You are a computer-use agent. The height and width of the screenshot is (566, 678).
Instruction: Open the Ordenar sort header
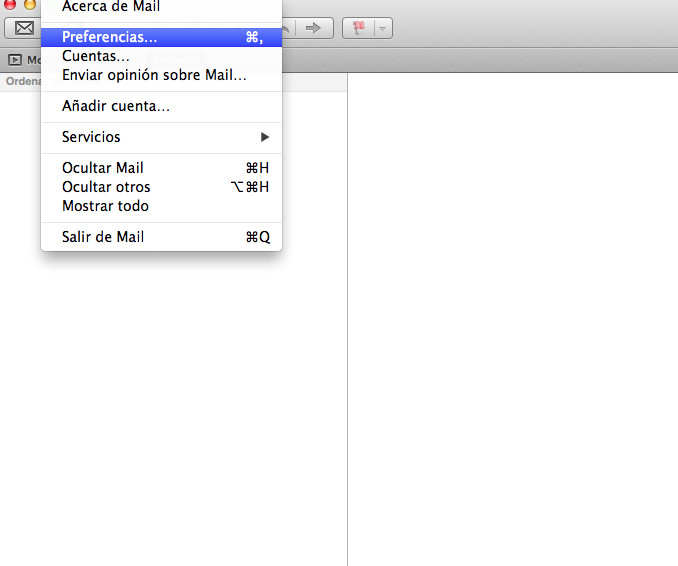pyautogui.click(x=20, y=81)
